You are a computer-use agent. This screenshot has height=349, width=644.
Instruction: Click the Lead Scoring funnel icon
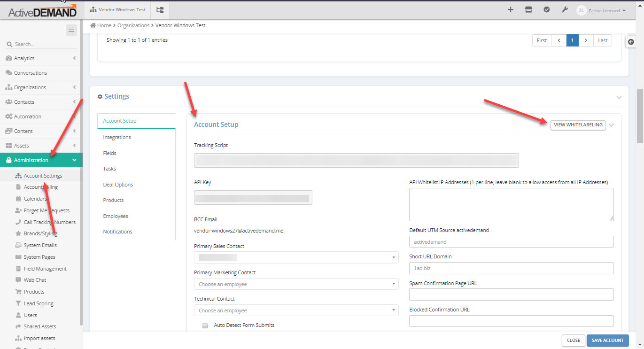click(x=18, y=303)
